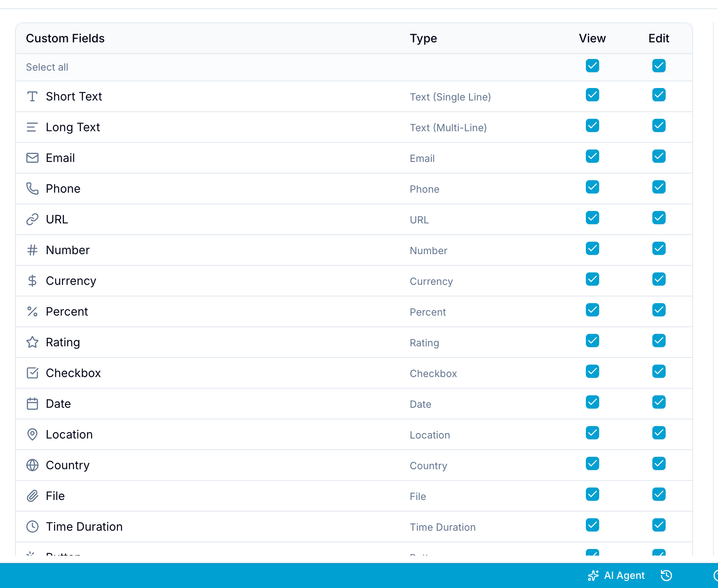Click the URL link chain icon

pos(32,219)
